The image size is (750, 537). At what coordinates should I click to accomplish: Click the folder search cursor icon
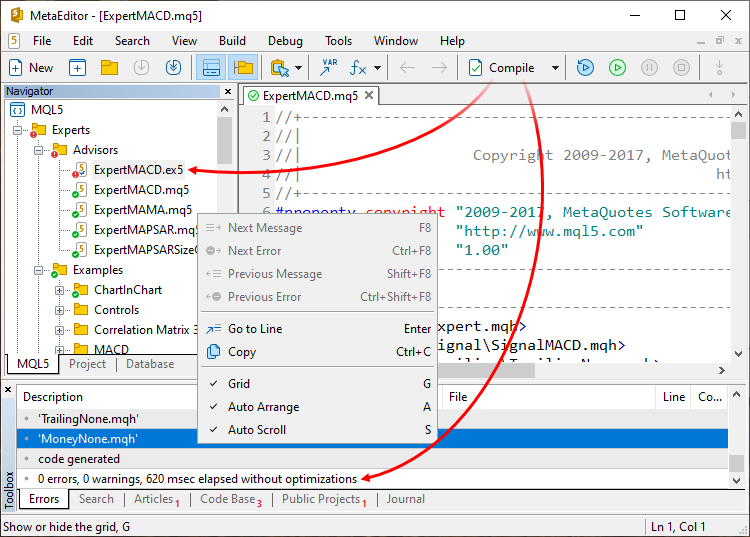(280, 68)
